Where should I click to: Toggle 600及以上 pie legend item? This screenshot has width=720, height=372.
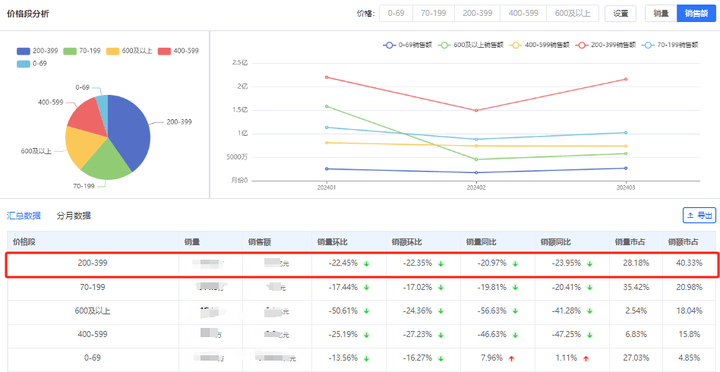point(129,51)
